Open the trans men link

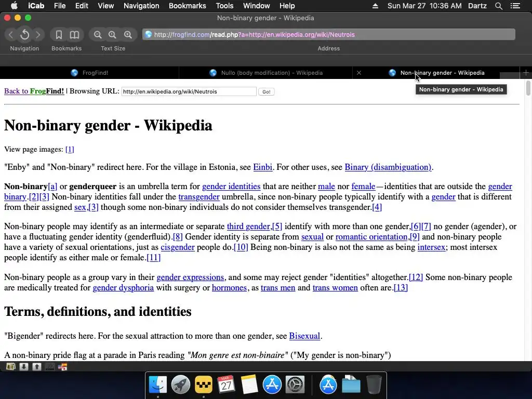278,288
